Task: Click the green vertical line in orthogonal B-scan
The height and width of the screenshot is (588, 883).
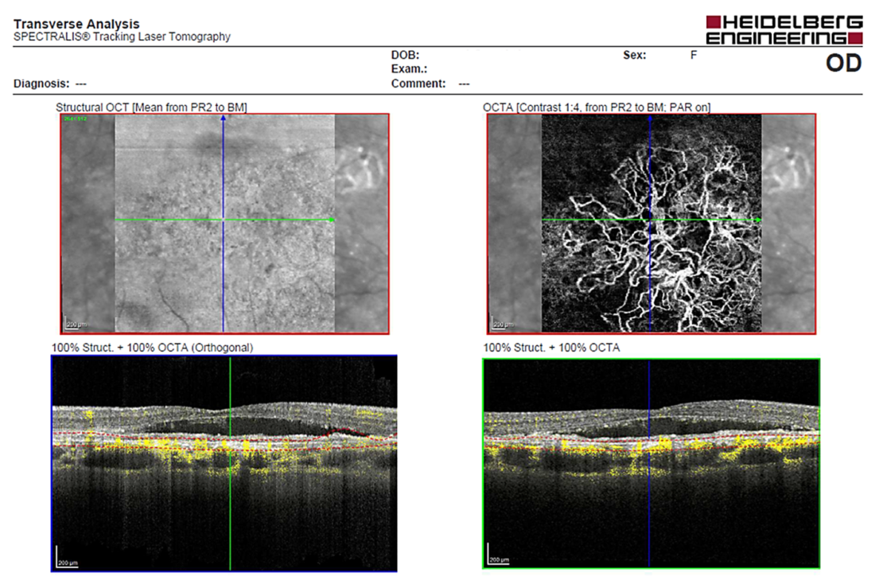Action: 231,509
